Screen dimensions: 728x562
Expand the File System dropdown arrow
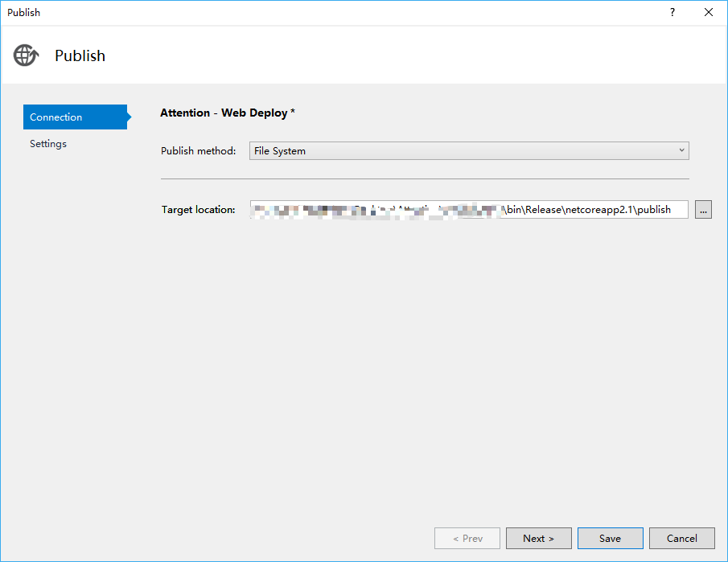click(x=681, y=150)
